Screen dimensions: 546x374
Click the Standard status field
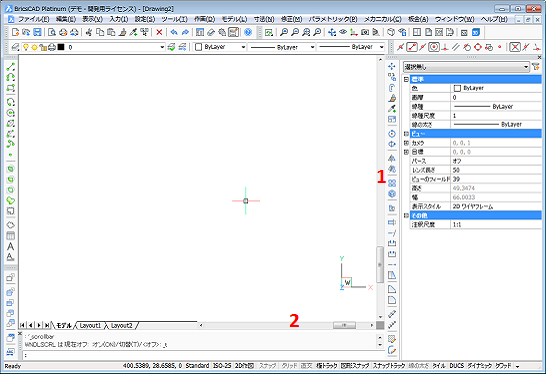click(x=197, y=366)
